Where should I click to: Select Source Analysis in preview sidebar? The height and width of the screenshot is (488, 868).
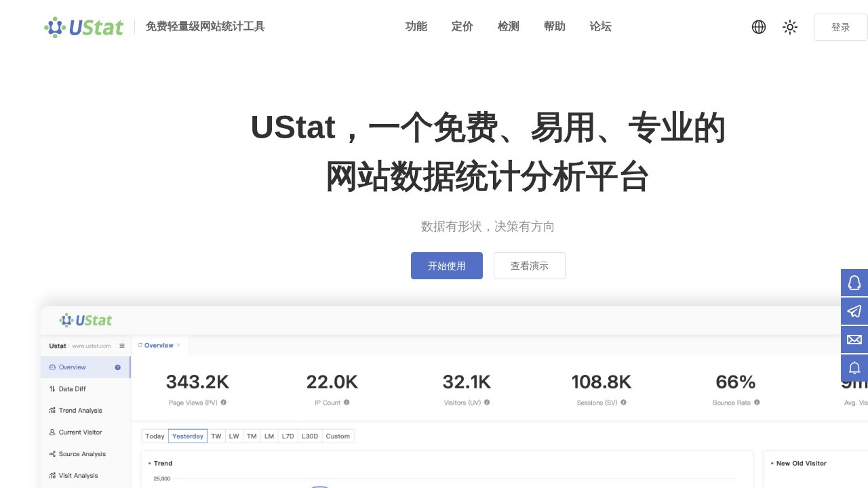click(85, 454)
